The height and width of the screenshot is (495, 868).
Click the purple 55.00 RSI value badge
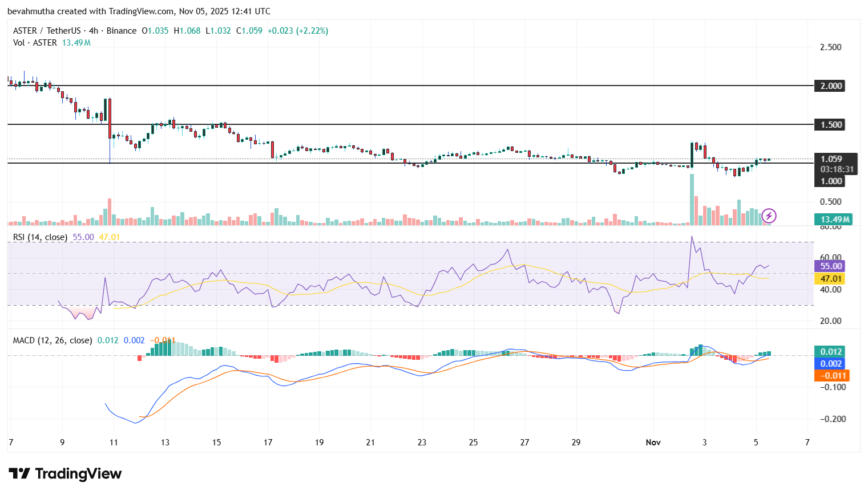830,266
